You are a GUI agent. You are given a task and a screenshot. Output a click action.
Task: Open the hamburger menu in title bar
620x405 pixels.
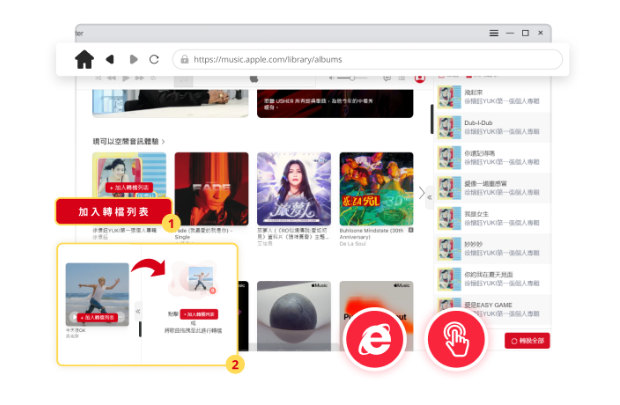tap(494, 33)
